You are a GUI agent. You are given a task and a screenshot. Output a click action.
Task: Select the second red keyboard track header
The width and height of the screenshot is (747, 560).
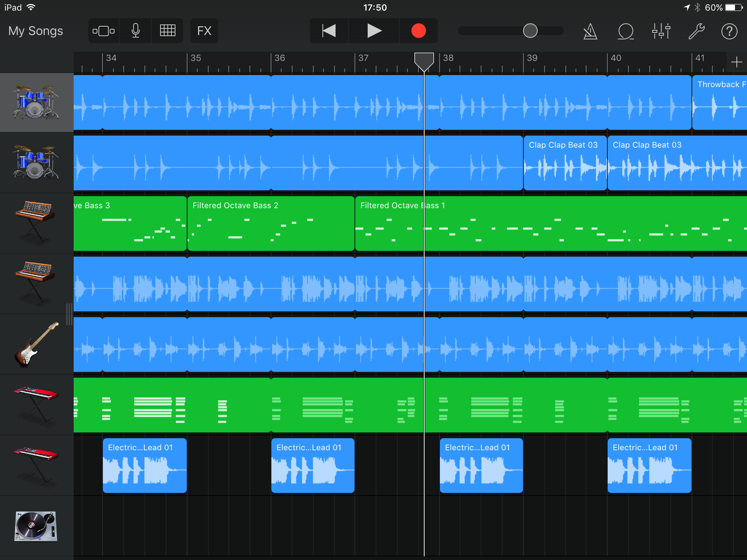coord(36,466)
